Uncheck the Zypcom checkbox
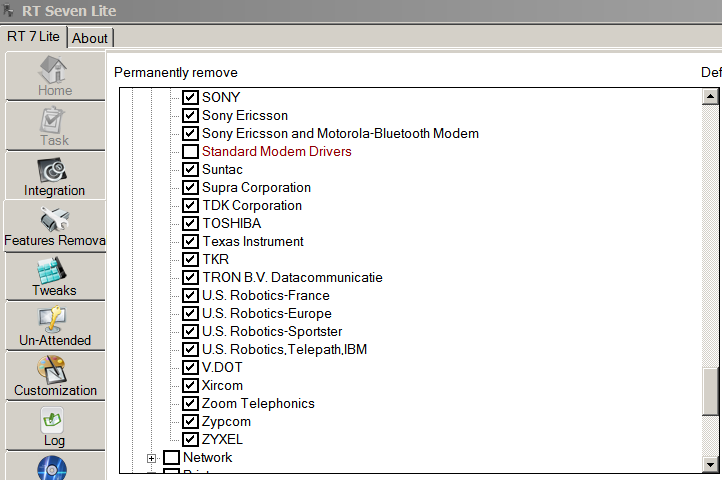The width and height of the screenshot is (722, 480). (190, 421)
